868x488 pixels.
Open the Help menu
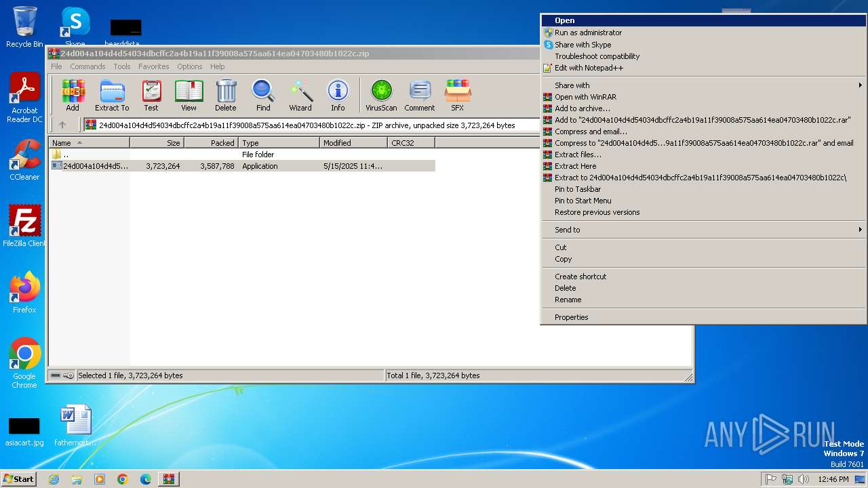217,66
